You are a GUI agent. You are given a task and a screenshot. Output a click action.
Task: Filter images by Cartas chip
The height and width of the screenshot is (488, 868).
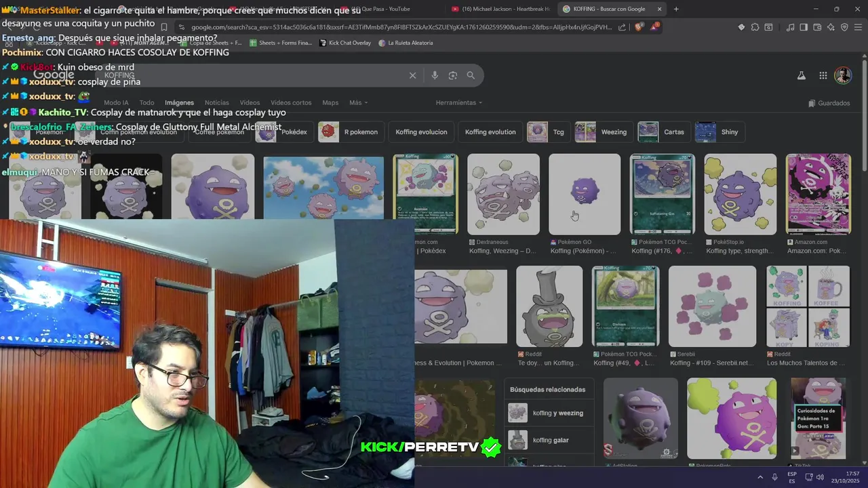coord(664,132)
